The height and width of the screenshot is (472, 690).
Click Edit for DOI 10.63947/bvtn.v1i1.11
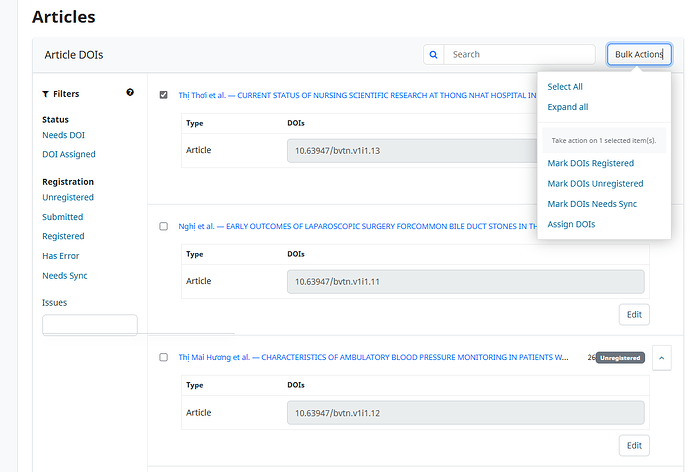pyautogui.click(x=634, y=315)
